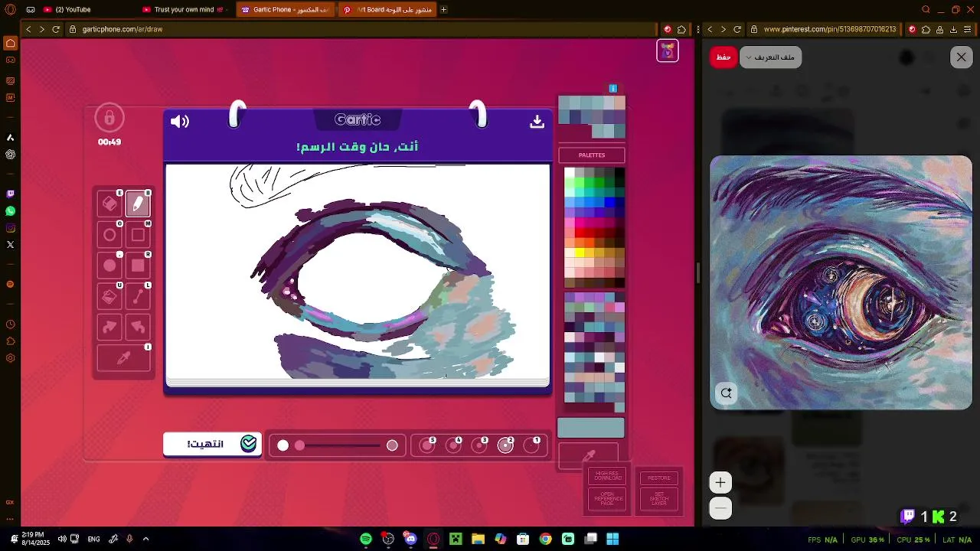
Task: Open Spotify from the taskbar
Action: tap(366, 539)
